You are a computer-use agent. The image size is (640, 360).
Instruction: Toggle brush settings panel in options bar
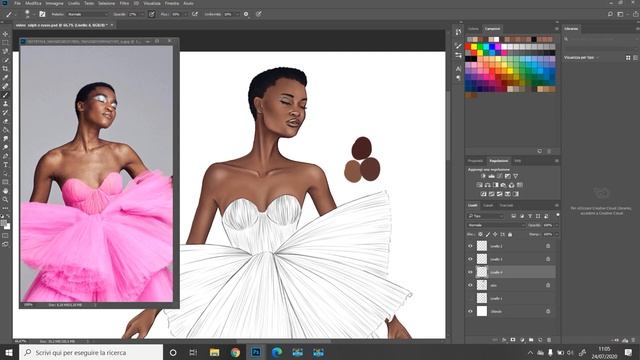click(x=42, y=14)
